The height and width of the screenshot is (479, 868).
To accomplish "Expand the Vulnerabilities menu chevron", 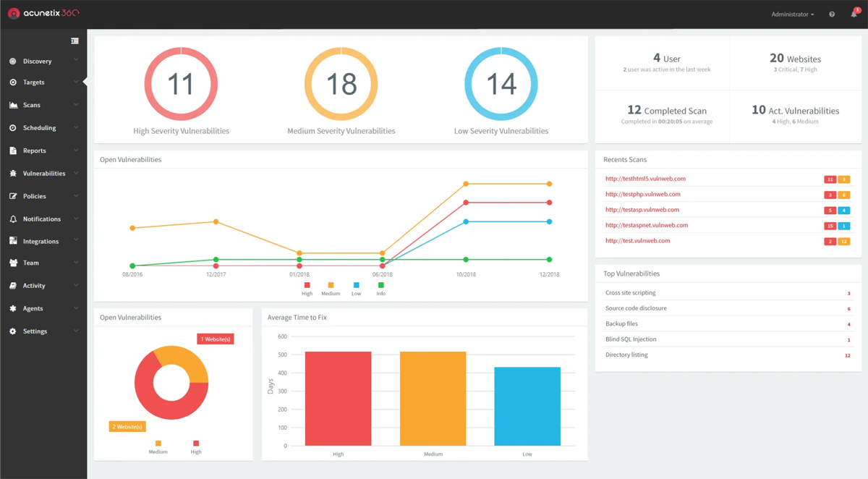I will coord(76,173).
